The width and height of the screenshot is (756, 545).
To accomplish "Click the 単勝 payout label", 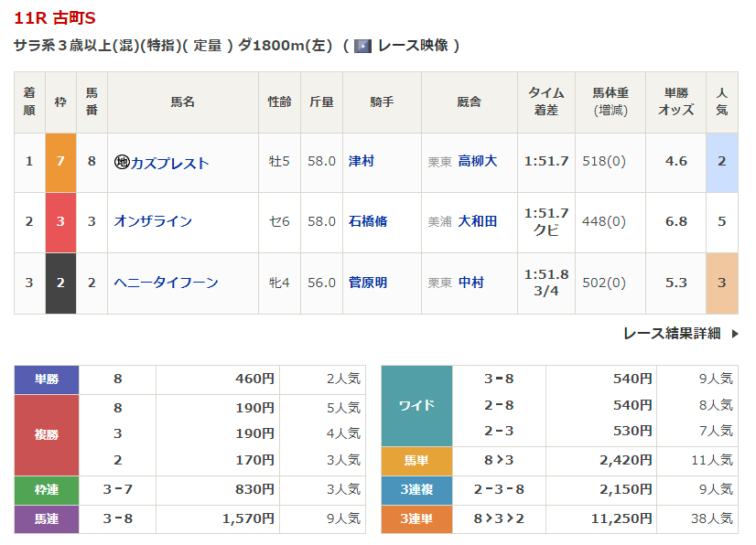I will (47, 379).
